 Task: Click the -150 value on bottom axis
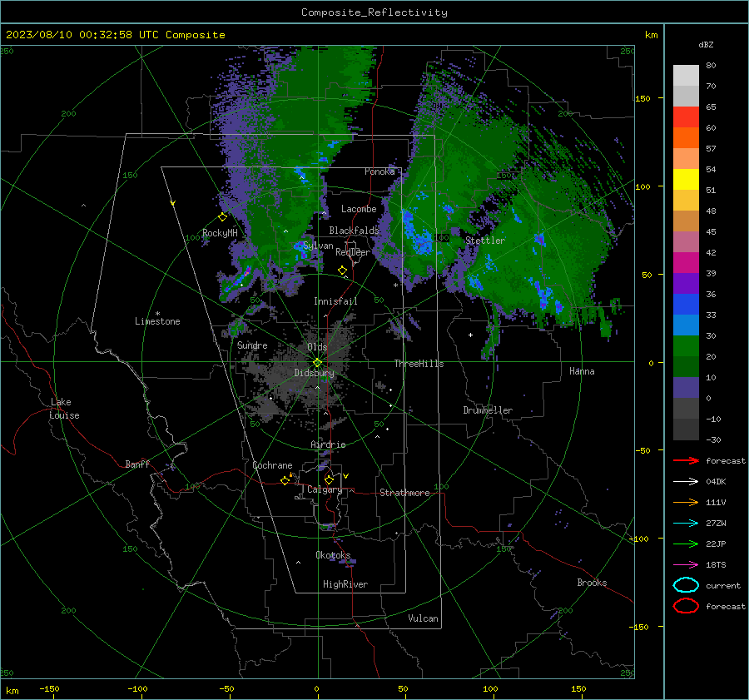[x=49, y=688]
